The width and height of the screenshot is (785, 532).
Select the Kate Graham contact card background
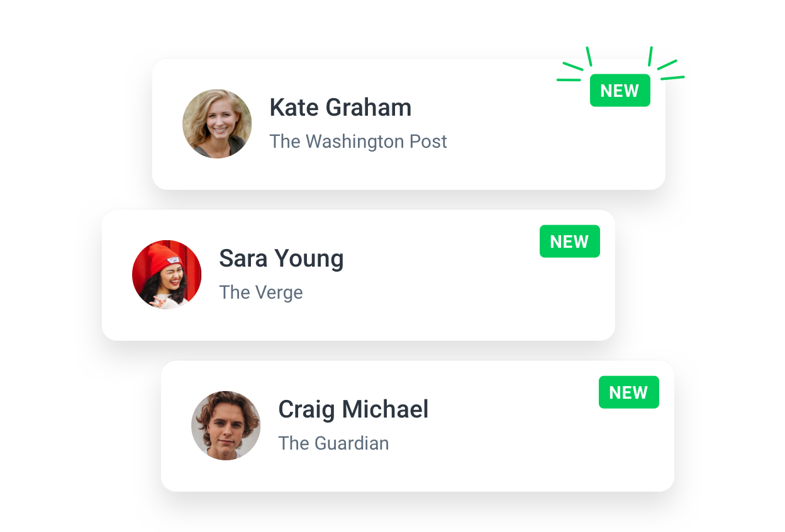(x=409, y=124)
